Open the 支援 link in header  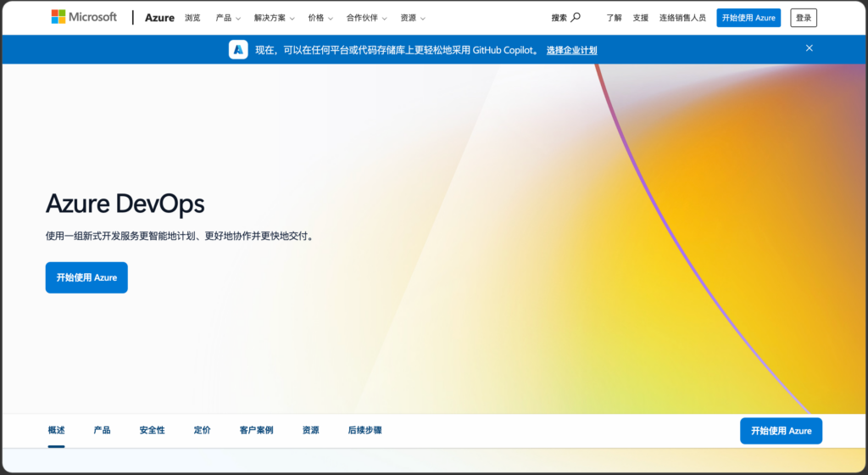click(641, 18)
